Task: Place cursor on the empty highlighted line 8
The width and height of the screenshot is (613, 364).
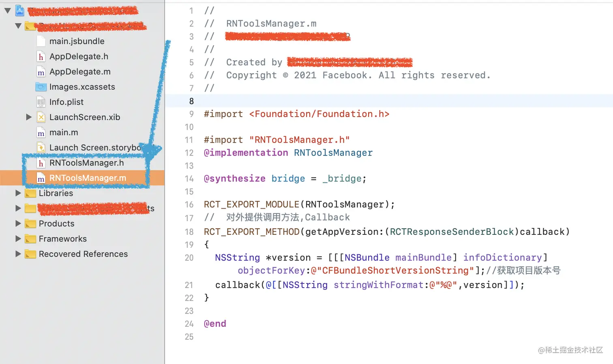Action: click(x=389, y=101)
